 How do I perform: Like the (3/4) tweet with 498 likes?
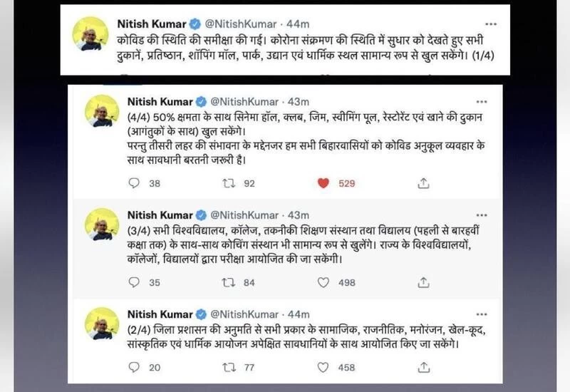[323, 283]
